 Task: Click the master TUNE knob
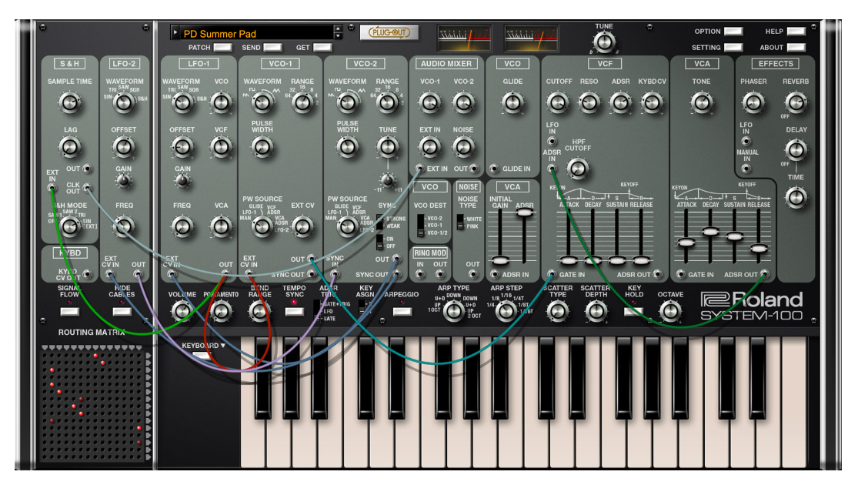(604, 42)
